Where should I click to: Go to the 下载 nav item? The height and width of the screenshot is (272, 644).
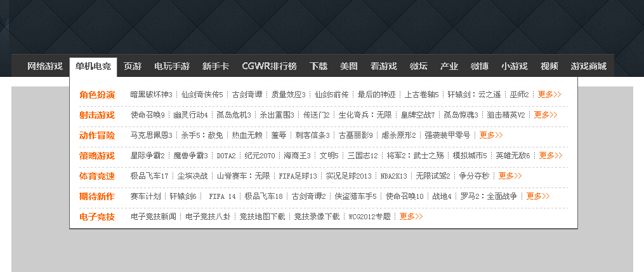(x=319, y=66)
